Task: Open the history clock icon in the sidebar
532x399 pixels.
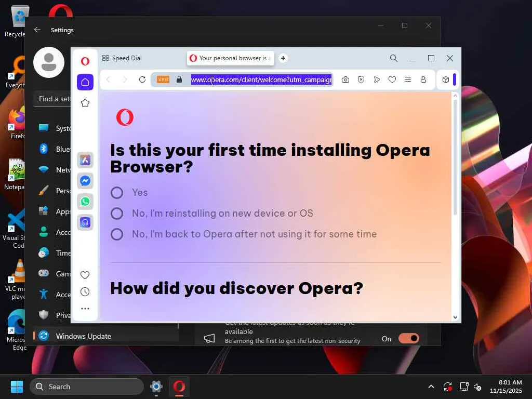Action: pyautogui.click(x=85, y=292)
